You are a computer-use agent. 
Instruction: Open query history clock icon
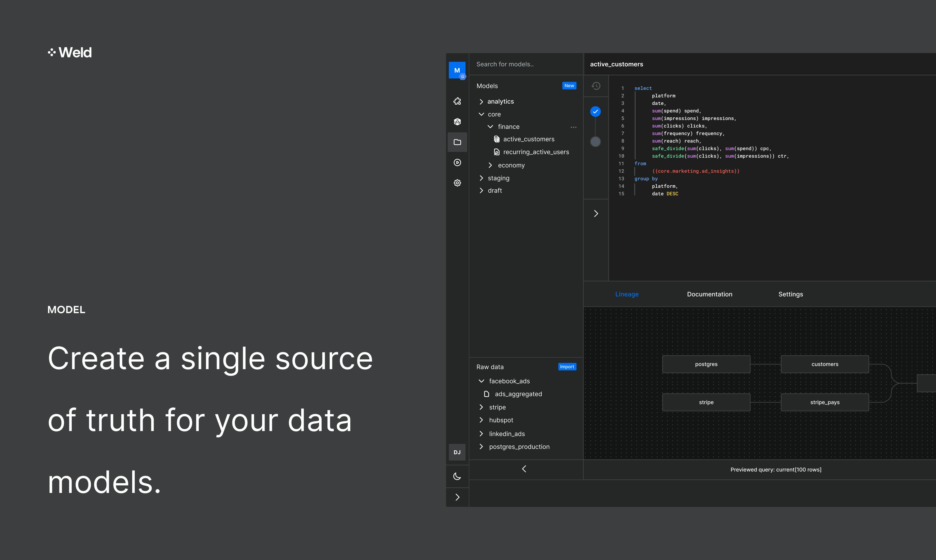tap(596, 86)
